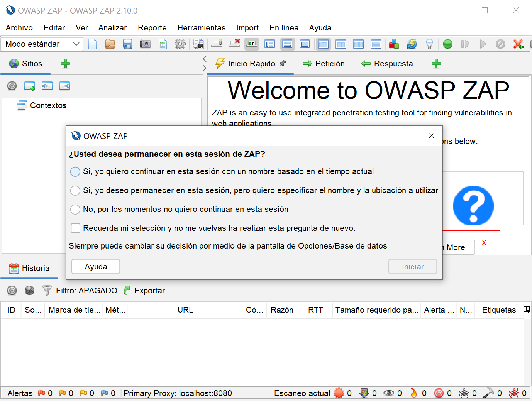Toggle the full layout toolbar button
The height and width of the screenshot is (401, 532).
point(305,44)
